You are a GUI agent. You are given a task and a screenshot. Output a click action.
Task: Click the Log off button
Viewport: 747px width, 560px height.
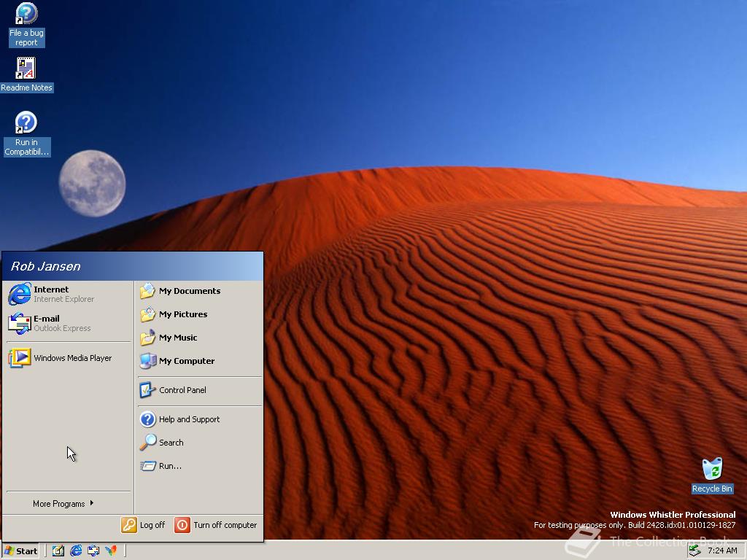(x=143, y=525)
